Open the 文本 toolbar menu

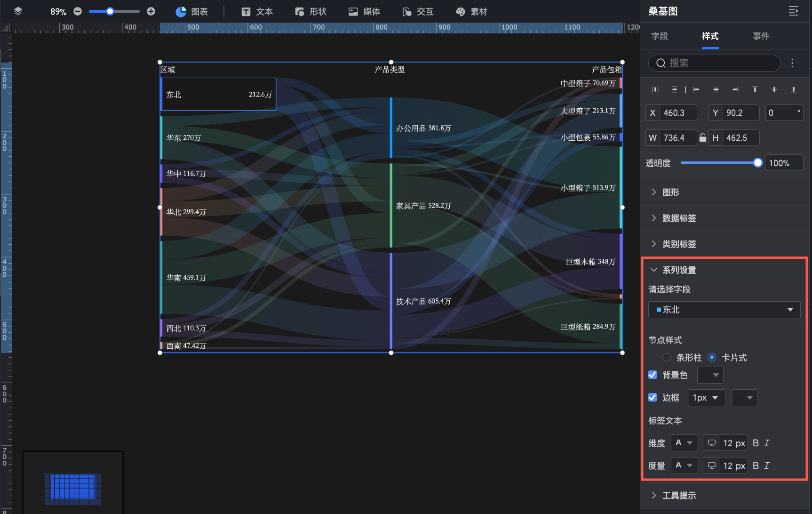click(x=257, y=11)
